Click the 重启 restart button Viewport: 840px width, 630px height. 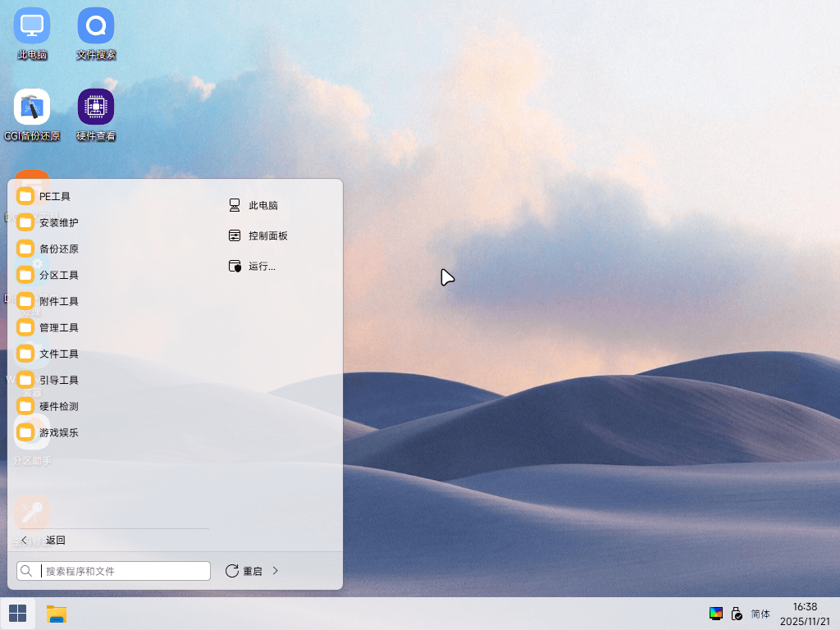pos(244,571)
